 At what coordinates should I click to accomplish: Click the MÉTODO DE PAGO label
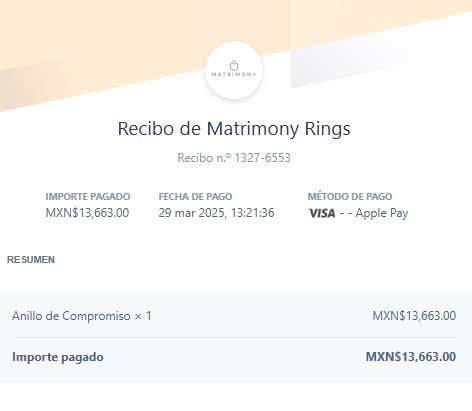[350, 197]
